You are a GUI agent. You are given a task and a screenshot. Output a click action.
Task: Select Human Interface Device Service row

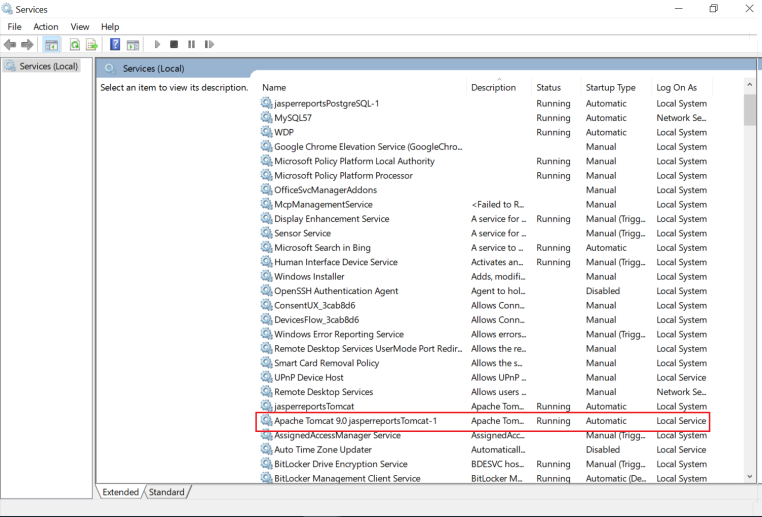483,262
